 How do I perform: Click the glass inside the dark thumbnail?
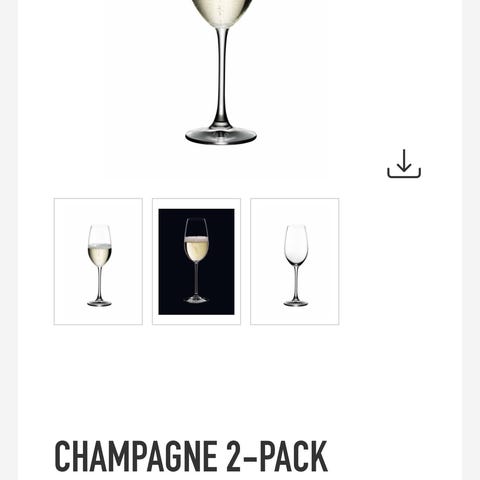196,260
